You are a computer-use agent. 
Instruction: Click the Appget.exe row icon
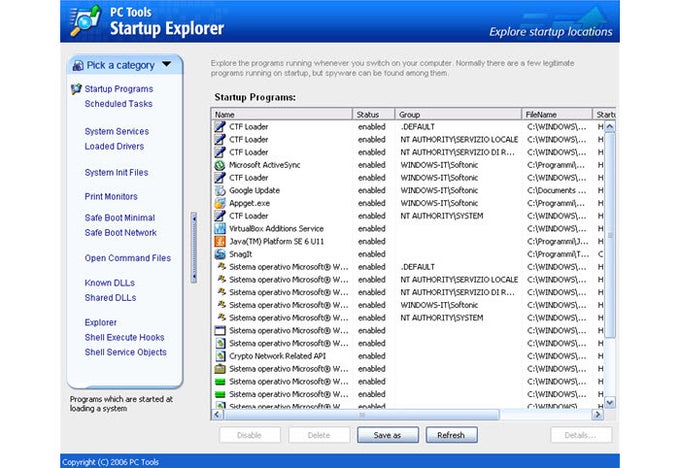[x=220, y=203]
